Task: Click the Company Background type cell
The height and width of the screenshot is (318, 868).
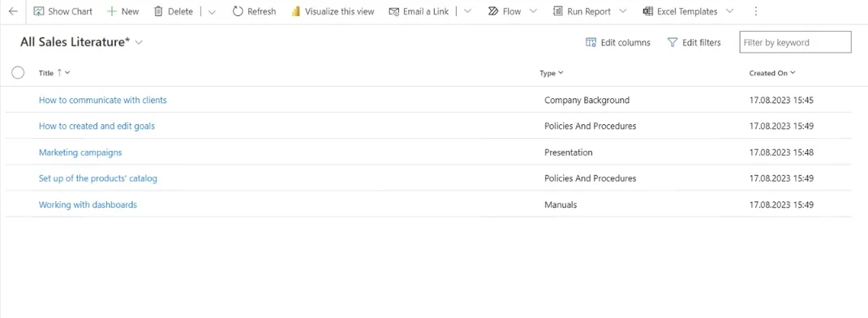Action: tap(587, 101)
